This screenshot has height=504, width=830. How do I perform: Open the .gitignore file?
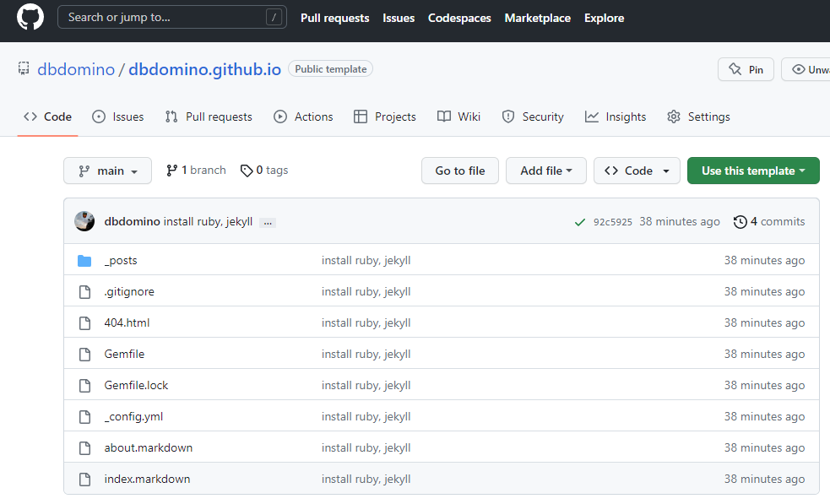(x=129, y=292)
